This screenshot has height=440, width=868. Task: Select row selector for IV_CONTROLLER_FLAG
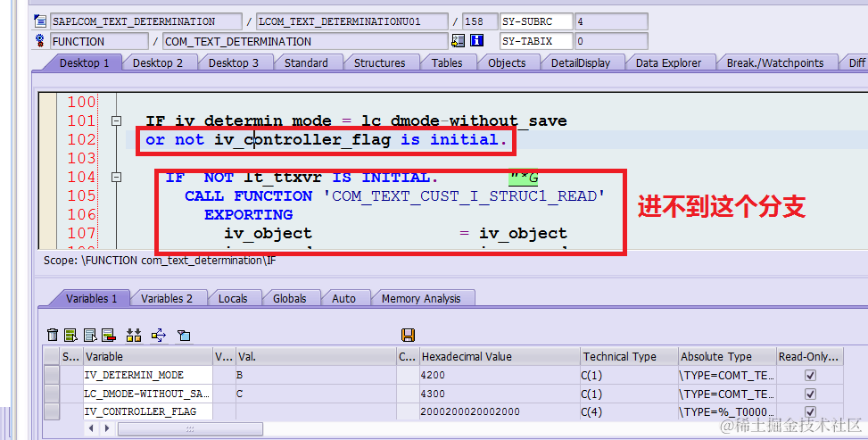coord(52,411)
